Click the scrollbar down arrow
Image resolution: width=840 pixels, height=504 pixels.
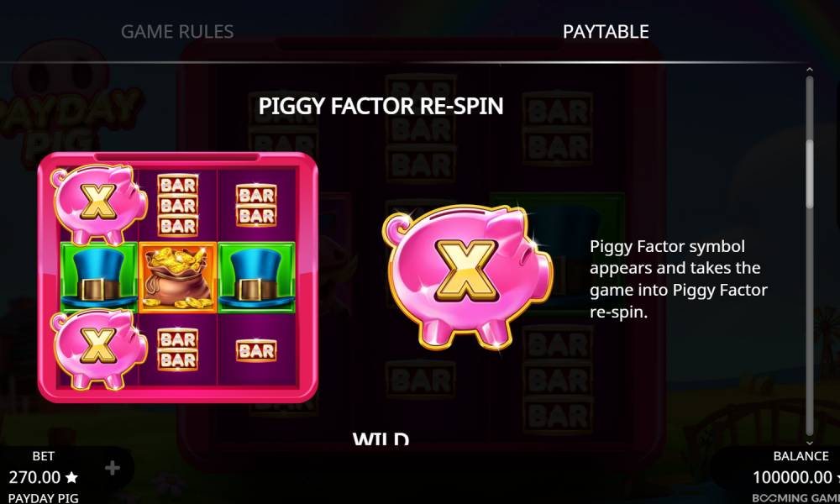tap(810, 443)
